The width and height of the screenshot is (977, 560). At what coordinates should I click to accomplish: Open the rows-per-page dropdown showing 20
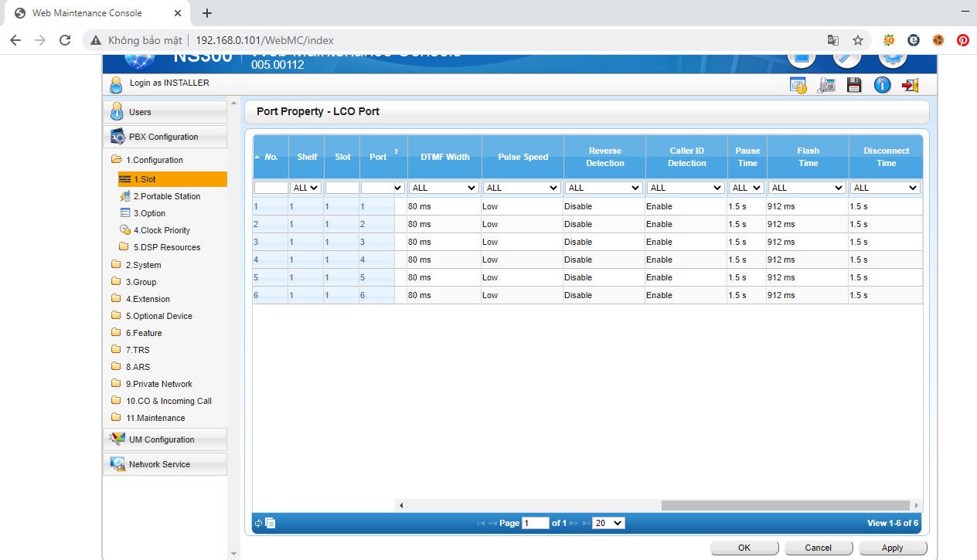pyautogui.click(x=608, y=523)
